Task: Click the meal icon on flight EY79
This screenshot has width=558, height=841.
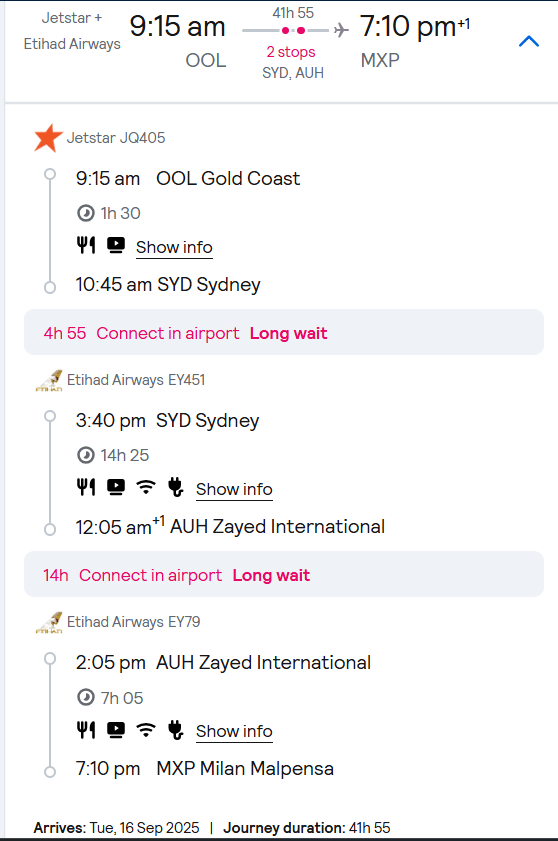Action: (x=86, y=729)
